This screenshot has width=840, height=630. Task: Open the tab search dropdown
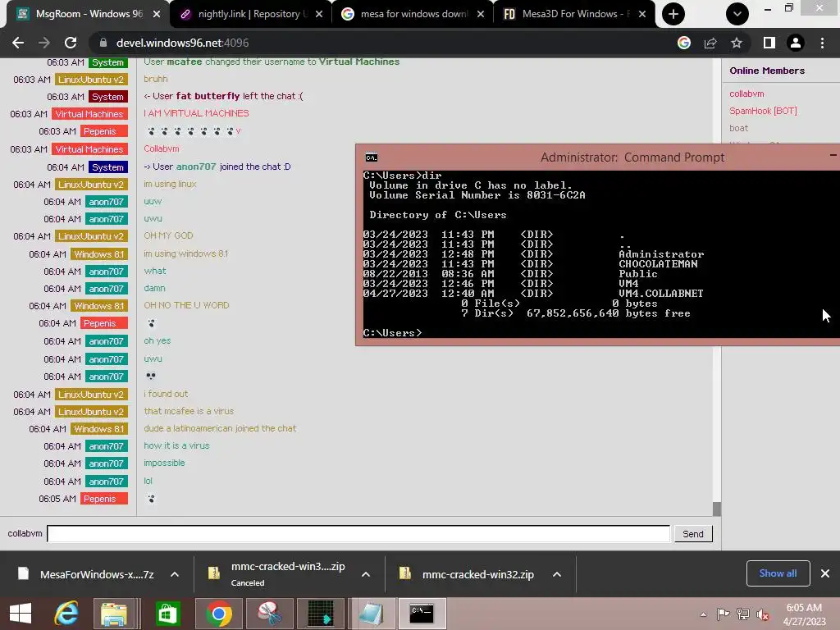coord(737,14)
